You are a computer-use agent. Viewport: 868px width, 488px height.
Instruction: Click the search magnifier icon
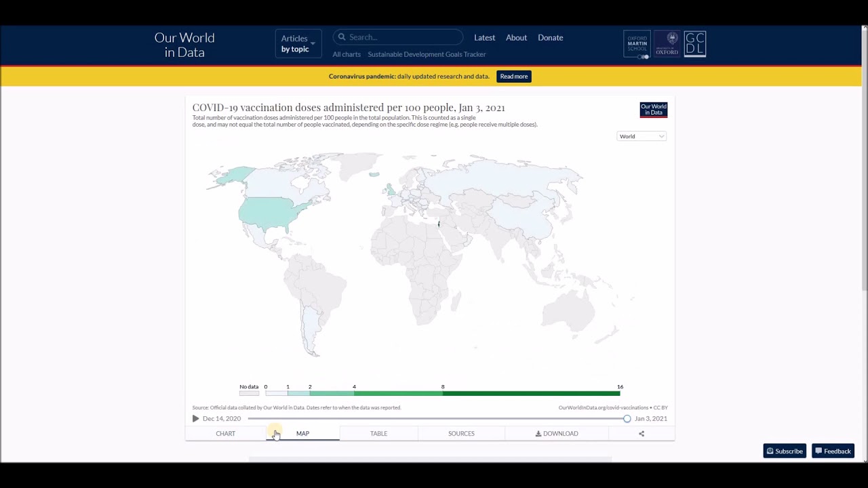342,37
